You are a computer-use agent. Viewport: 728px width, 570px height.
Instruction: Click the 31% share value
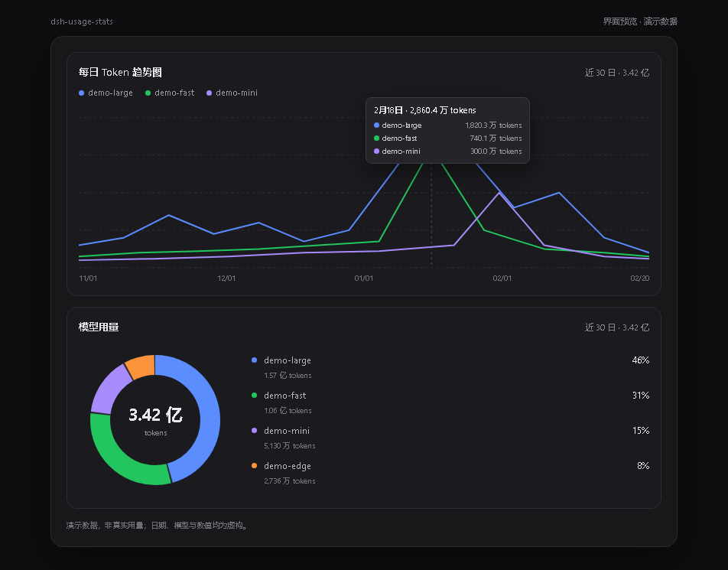pyautogui.click(x=641, y=396)
